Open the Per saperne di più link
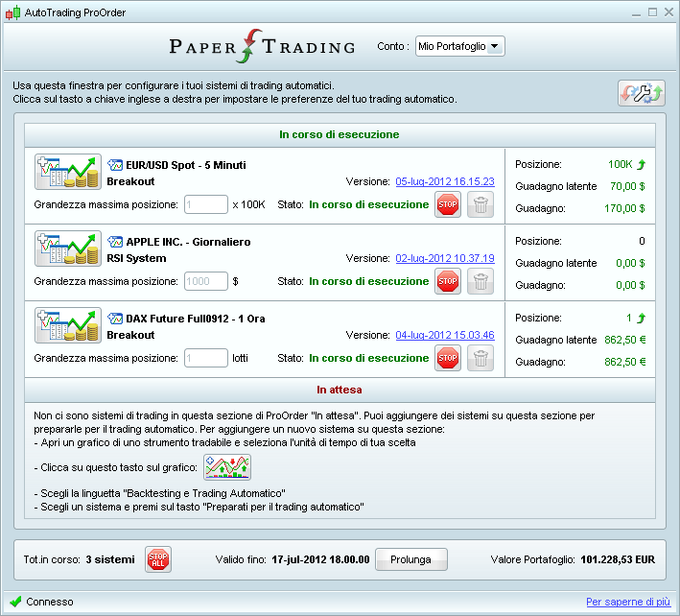Screen dimensions: 680x616 pyautogui.click(x=628, y=602)
